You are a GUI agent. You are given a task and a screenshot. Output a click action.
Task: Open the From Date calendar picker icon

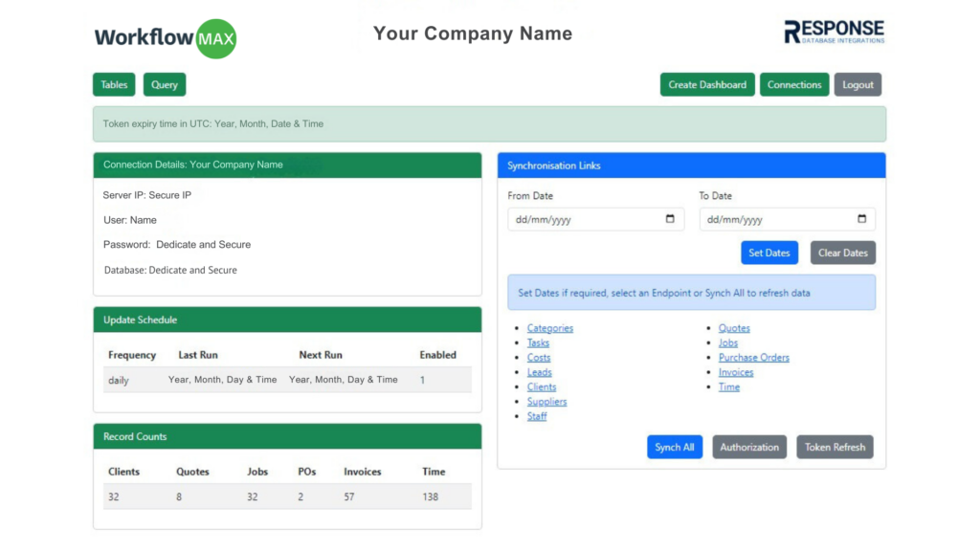670,219
